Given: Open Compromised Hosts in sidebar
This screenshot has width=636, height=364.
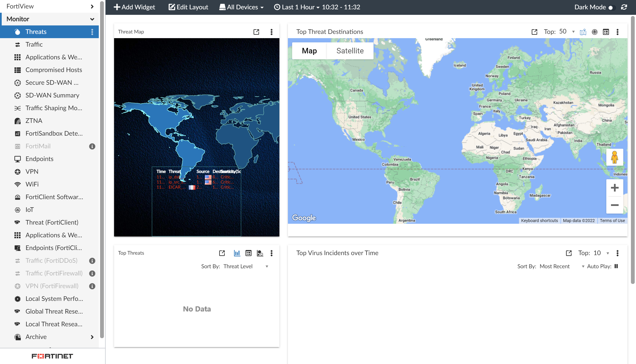Looking at the screenshot, I should [x=53, y=70].
